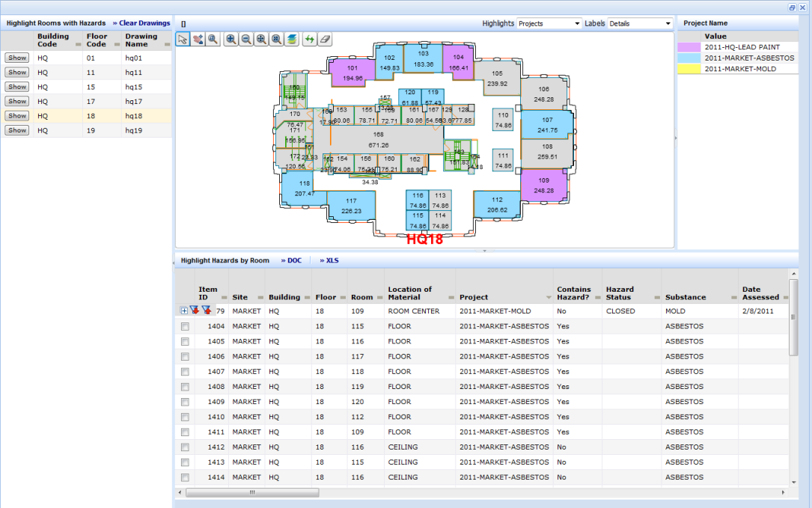Open Project column sort arrow
The height and width of the screenshot is (508, 812).
pyautogui.click(x=549, y=298)
